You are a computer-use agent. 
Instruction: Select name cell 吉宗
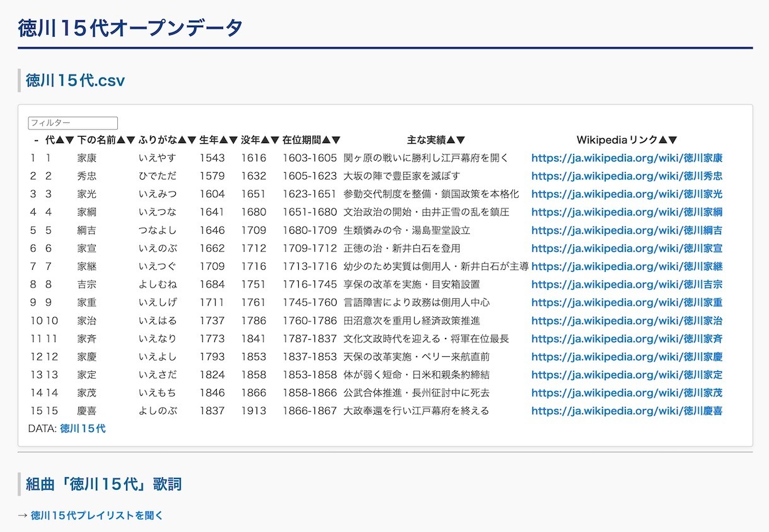click(87, 284)
